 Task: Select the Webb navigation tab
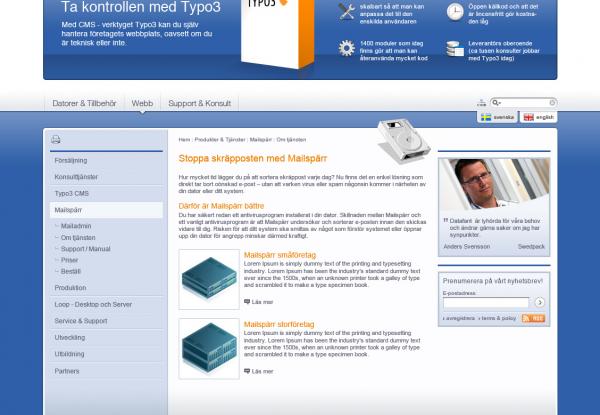pos(142,103)
